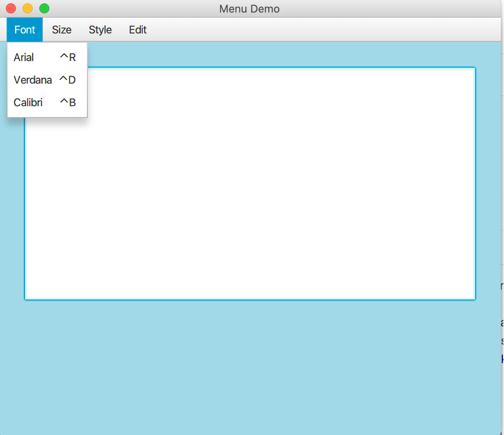
Task: Choose the font item with shortcut ^D
Action: tap(66, 80)
